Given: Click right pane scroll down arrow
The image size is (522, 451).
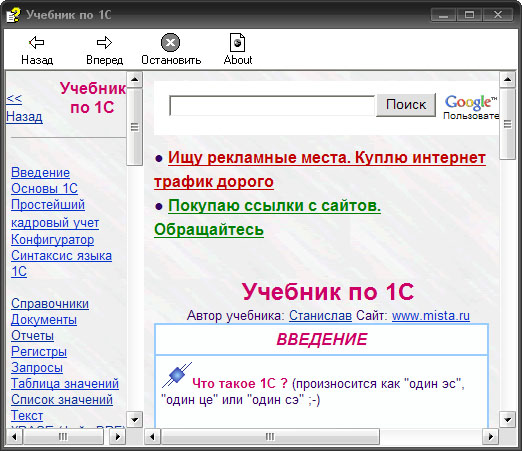Looking at the screenshot, I should point(507,419).
